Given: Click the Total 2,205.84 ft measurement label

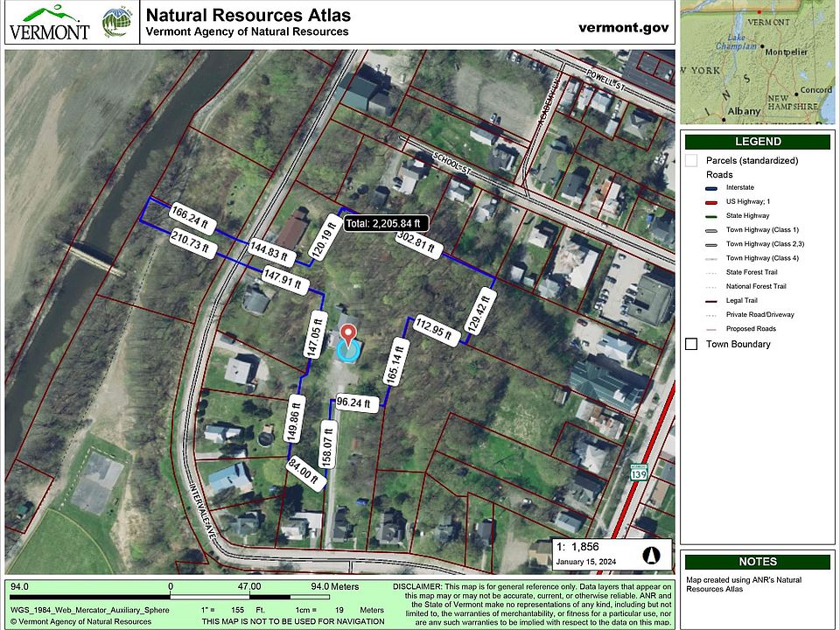Looking at the screenshot, I should click(x=386, y=224).
